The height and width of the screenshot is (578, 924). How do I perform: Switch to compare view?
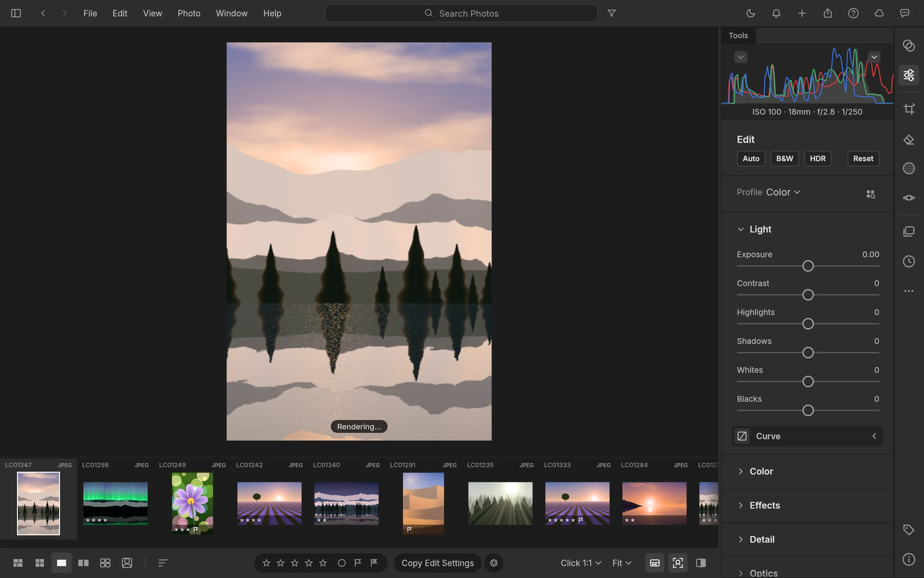click(x=83, y=563)
